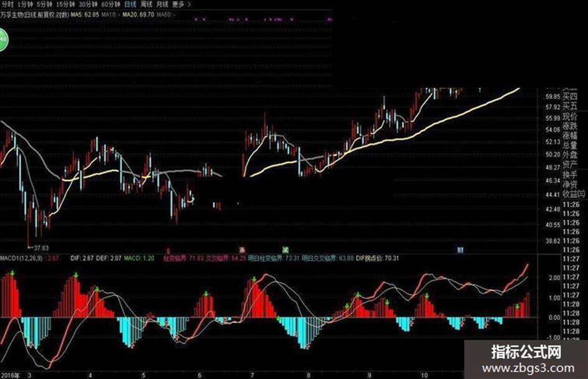Click the DEF: 2.07 value
This screenshot has width=588, height=379.
click(x=109, y=258)
